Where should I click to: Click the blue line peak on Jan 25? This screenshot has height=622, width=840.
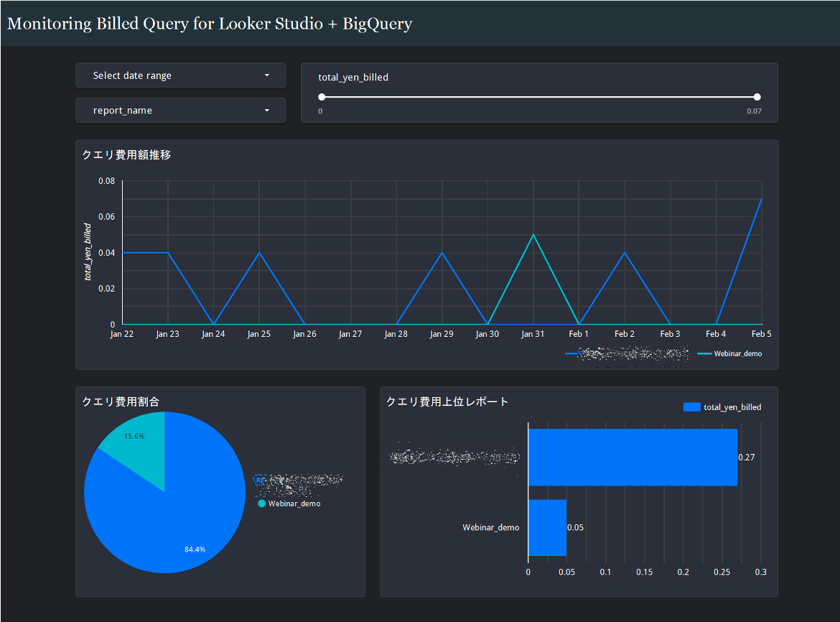click(x=259, y=253)
